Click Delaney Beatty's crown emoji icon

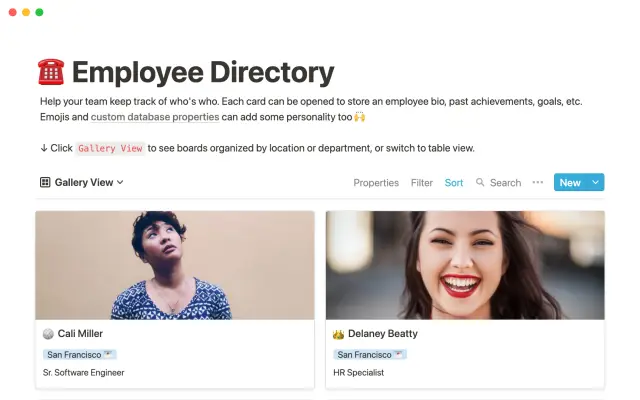pyautogui.click(x=338, y=334)
